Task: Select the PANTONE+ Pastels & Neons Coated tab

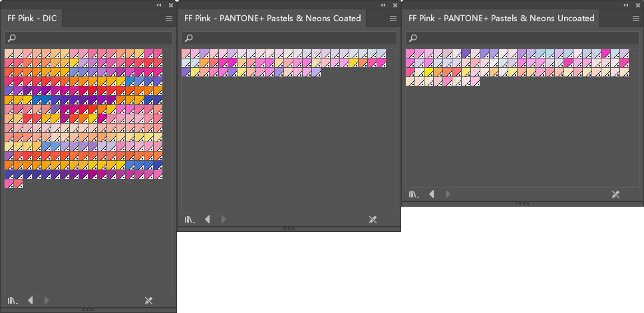Action: pos(273,19)
